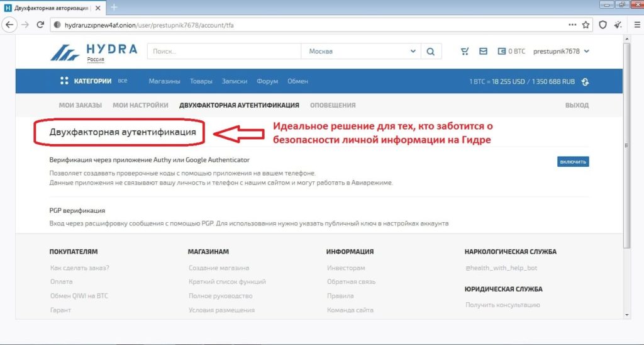644x345 pixels.
Task: Reload the page with the refresh icon
Action: click(40, 25)
